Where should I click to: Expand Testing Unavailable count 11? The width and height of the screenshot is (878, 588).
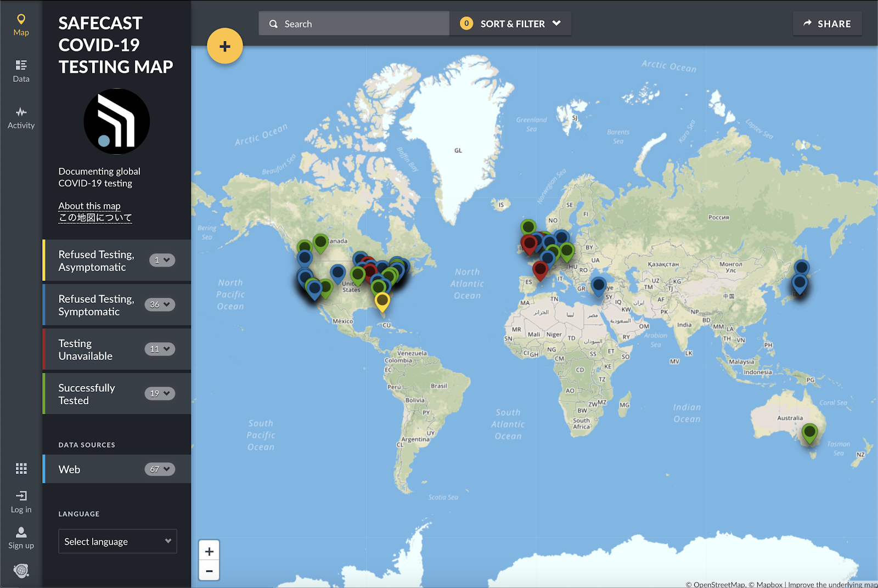(160, 349)
